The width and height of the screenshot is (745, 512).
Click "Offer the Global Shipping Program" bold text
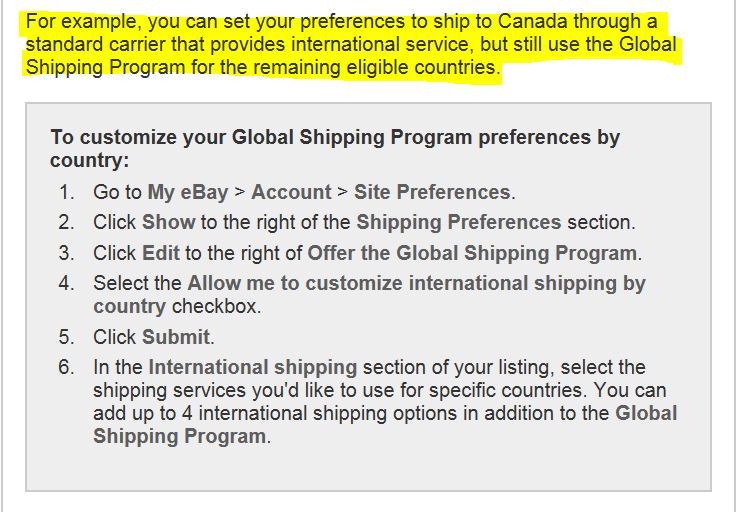(472, 253)
